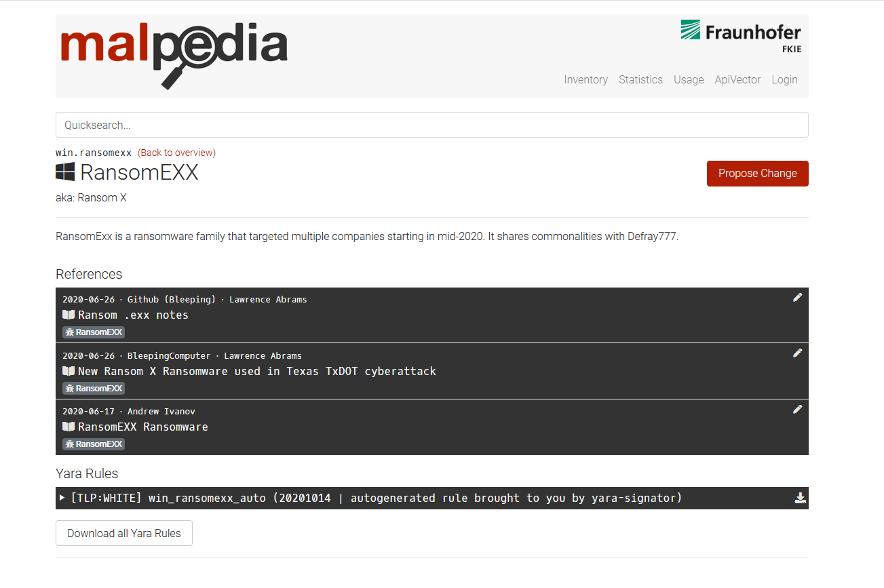Select the Usage menu entry
Image resolution: width=884 pixels, height=588 pixels.
click(x=689, y=79)
